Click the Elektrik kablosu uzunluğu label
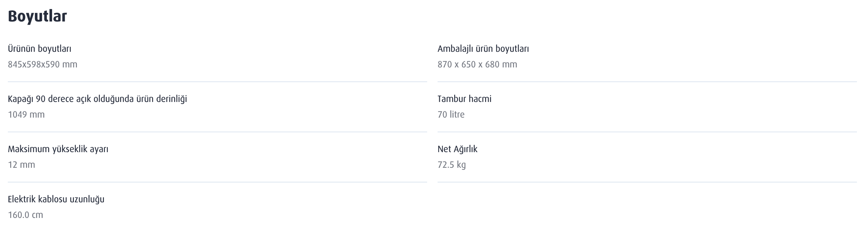This screenshot has width=868, height=230. (56, 199)
